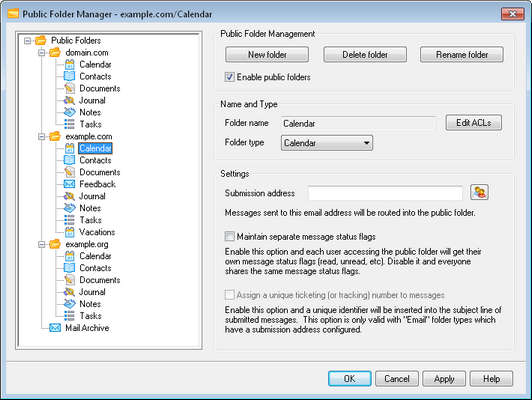The height and width of the screenshot is (400, 532).
Task: Click the Contacts book icon under domain.com
Action: pyautogui.click(x=69, y=76)
